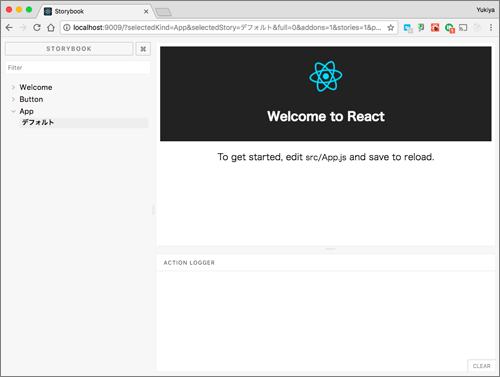Screen dimensions: 500x377
Task: Click the React logo in preview
Action: click(x=326, y=76)
